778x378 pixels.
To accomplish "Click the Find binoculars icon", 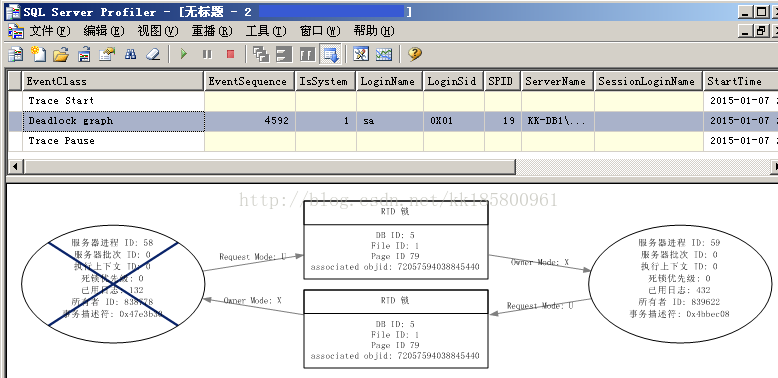I will click(x=130, y=54).
